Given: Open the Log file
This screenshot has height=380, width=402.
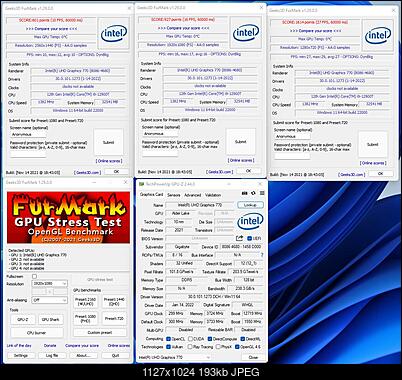Looking at the screenshot, I should [52, 356].
